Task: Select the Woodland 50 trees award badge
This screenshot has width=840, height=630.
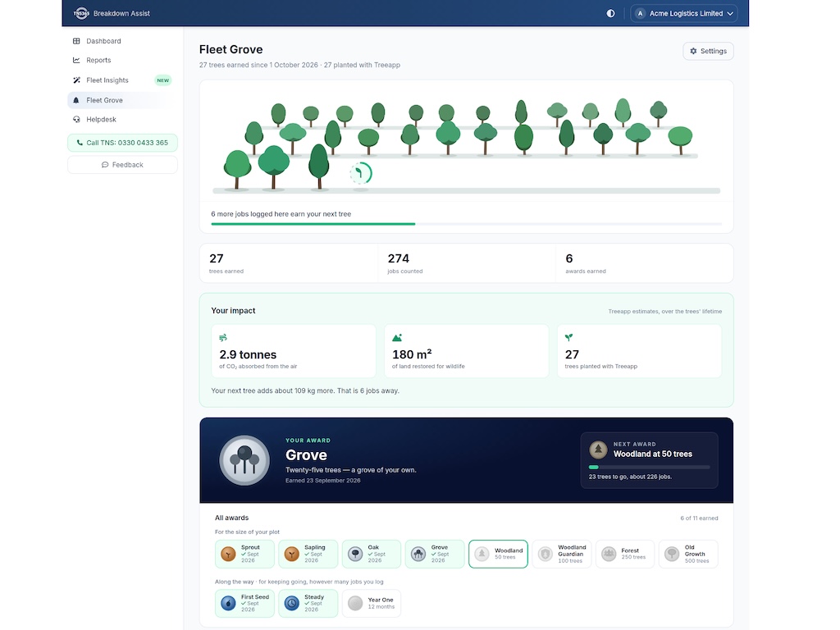Action: (498, 554)
